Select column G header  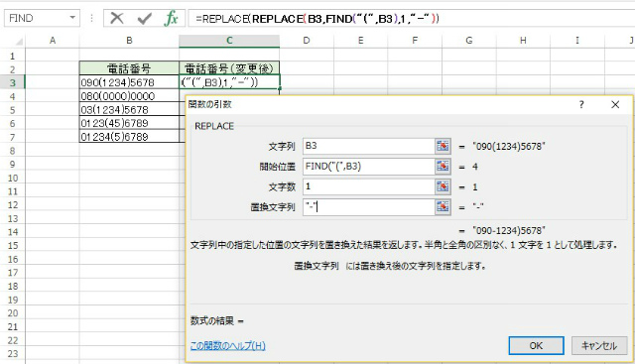point(469,41)
